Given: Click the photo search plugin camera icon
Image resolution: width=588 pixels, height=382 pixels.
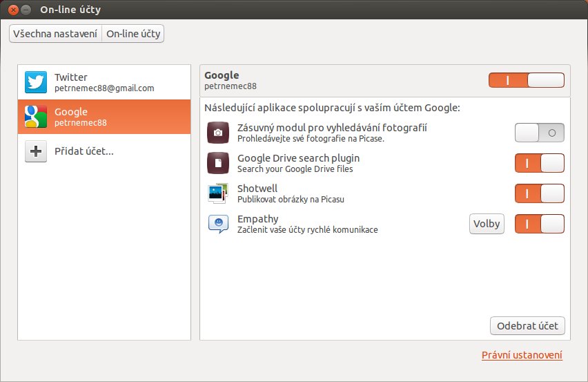Looking at the screenshot, I should [218, 133].
